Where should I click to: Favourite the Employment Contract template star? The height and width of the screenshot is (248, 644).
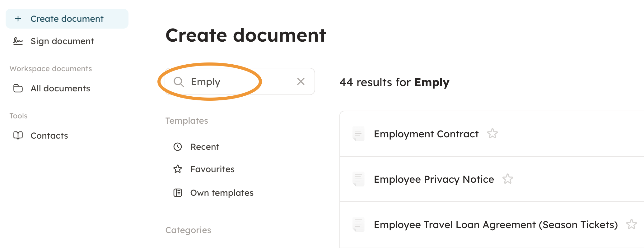492,134
